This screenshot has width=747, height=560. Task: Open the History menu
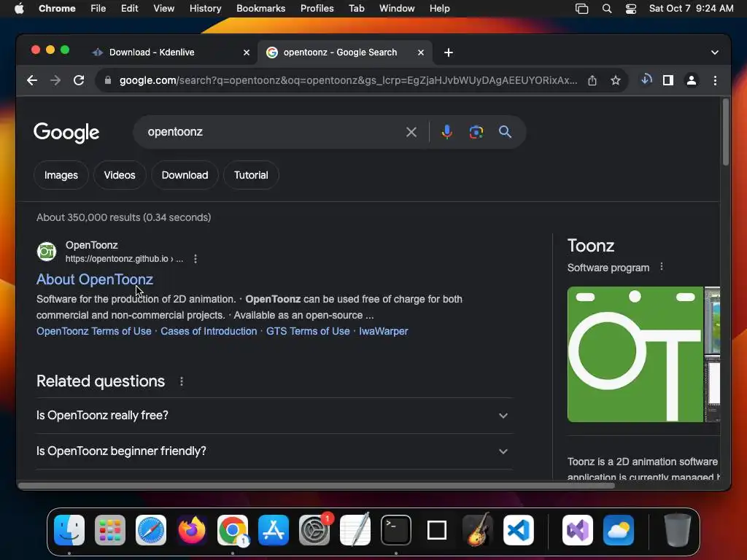click(205, 9)
